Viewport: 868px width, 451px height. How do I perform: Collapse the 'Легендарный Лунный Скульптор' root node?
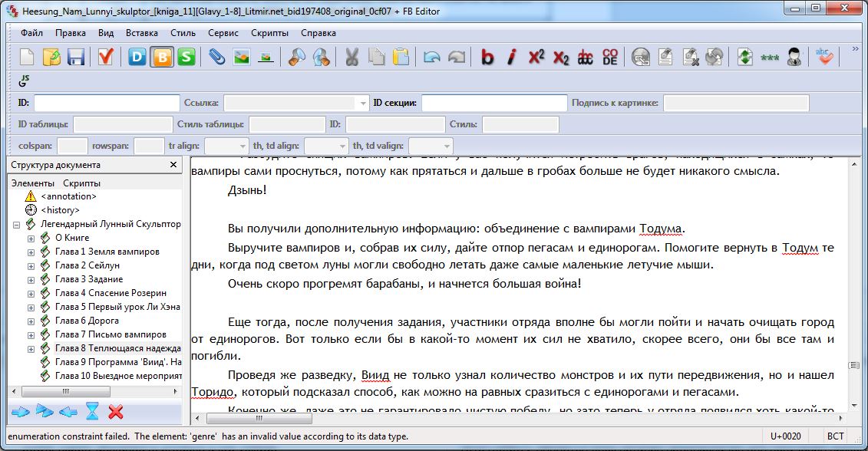[17, 224]
